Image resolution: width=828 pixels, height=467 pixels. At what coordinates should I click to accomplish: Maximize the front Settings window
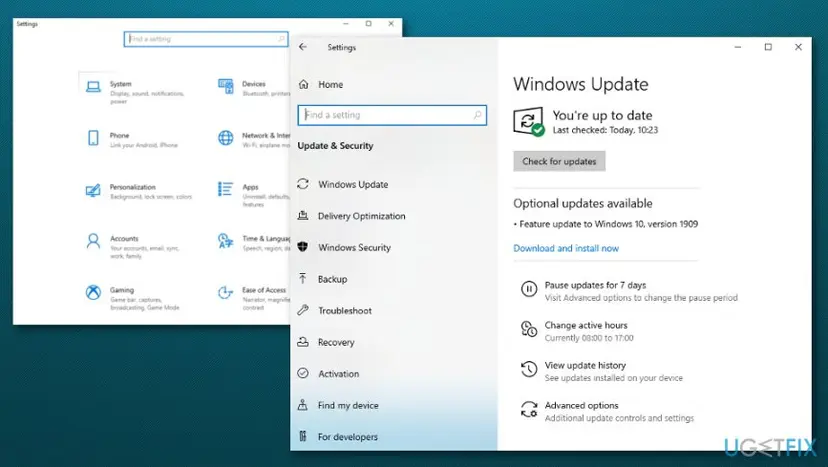point(768,47)
